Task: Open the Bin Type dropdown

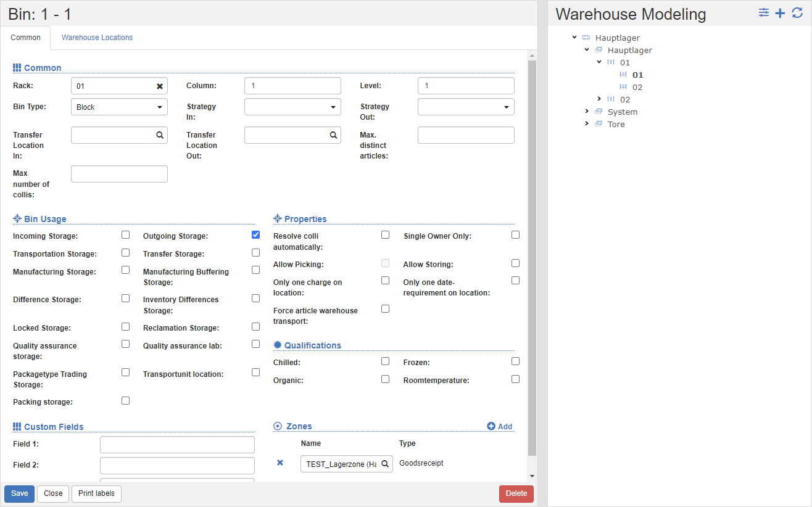Action: (x=119, y=107)
